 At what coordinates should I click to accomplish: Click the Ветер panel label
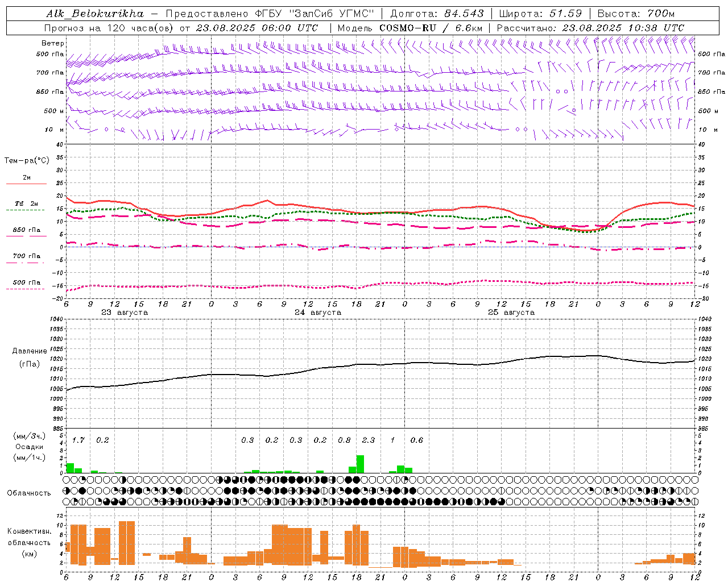pos(53,43)
